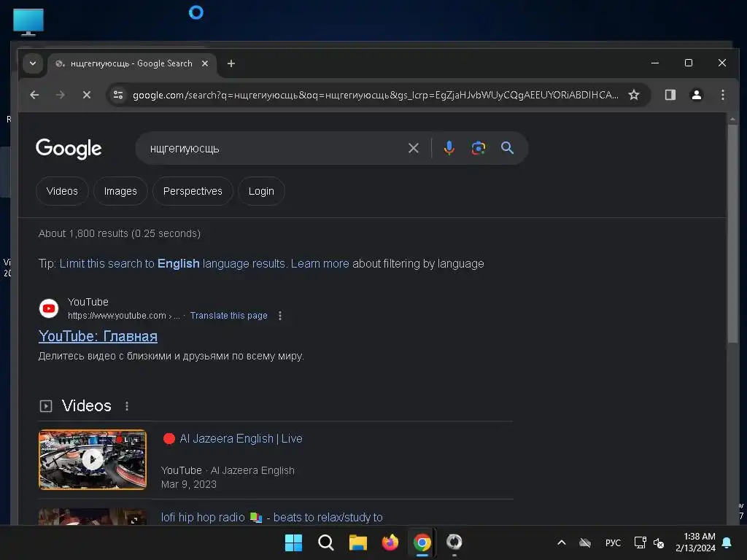Open File Explorer from taskbar
The width and height of the screenshot is (747, 560).
(x=357, y=542)
